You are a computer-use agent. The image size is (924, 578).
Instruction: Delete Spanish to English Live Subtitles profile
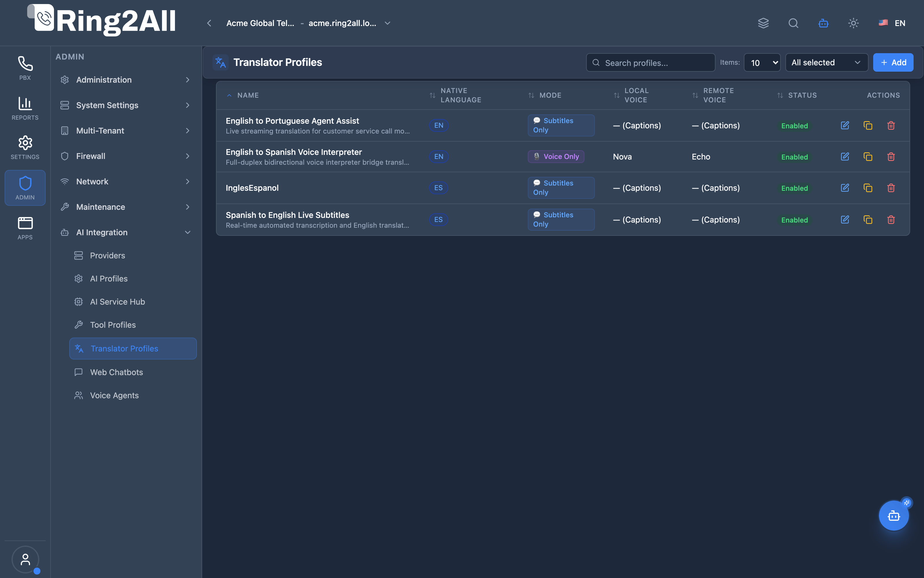tap(891, 219)
